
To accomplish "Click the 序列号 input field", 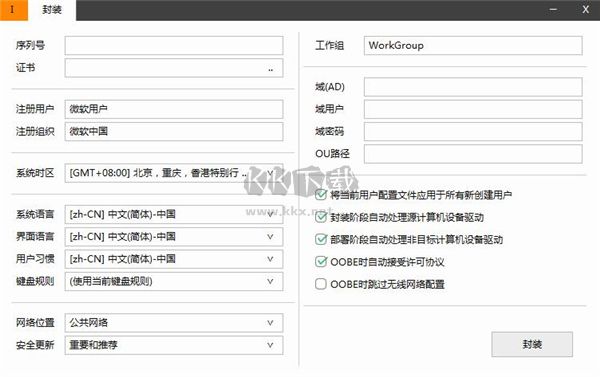I will tap(174, 46).
